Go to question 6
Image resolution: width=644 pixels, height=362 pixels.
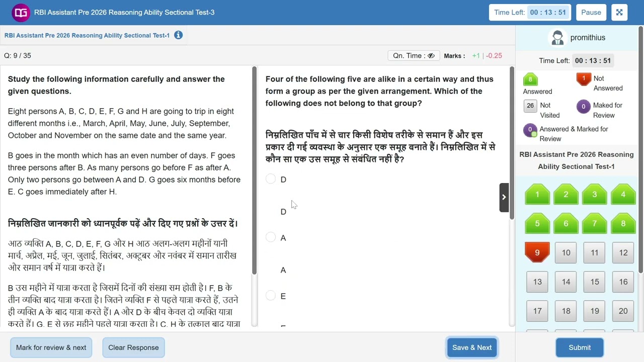click(566, 224)
